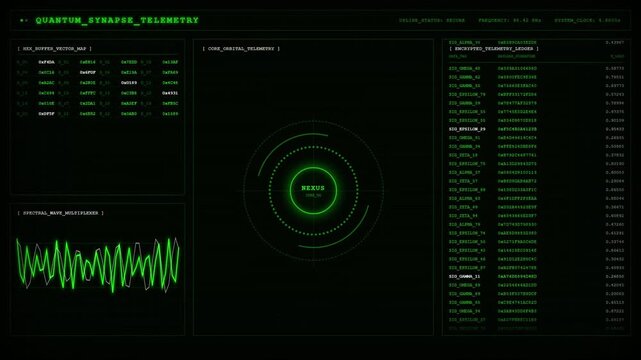The height and width of the screenshot is (360, 641).
Task: Click the NEXUS core circle
Action: point(313,190)
